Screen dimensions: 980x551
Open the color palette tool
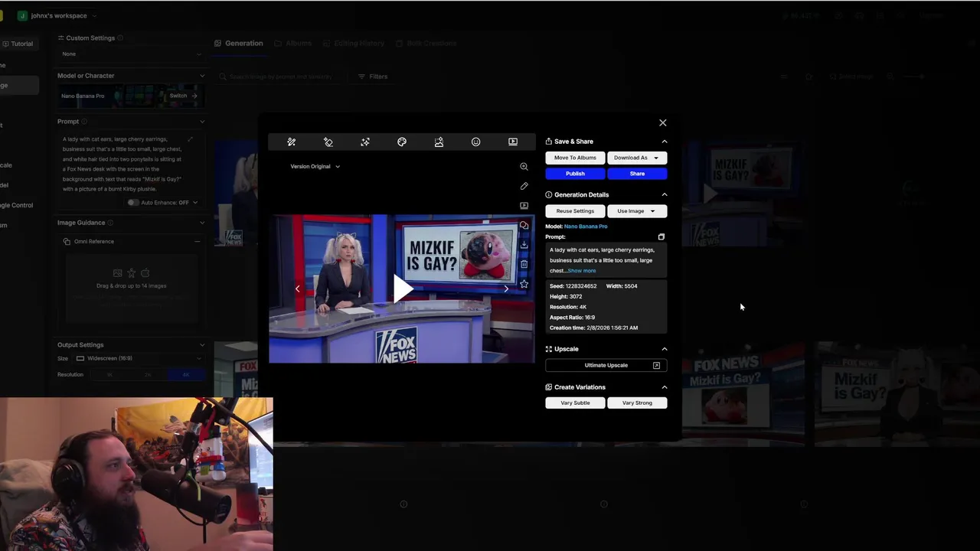pos(402,142)
